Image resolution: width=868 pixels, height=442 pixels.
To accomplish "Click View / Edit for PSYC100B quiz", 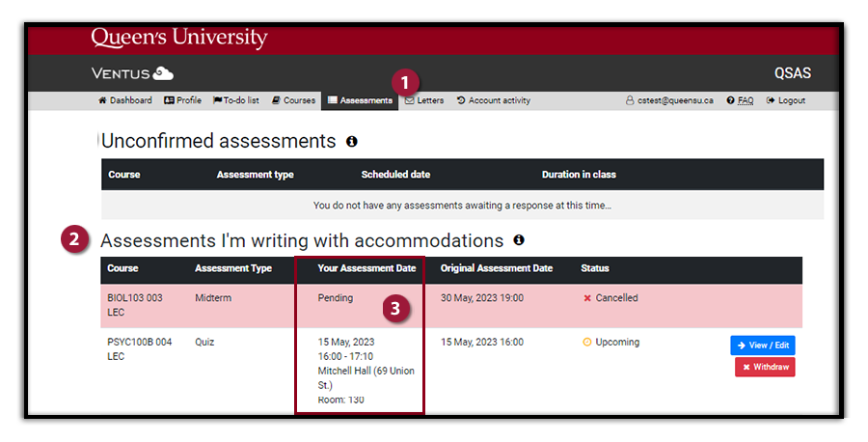I will click(762, 345).
